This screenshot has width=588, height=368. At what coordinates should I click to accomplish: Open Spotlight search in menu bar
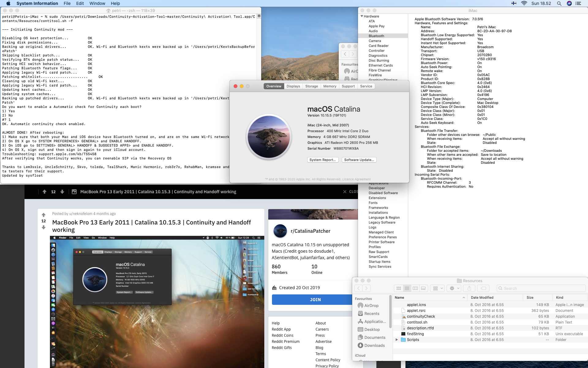point(559,3)
